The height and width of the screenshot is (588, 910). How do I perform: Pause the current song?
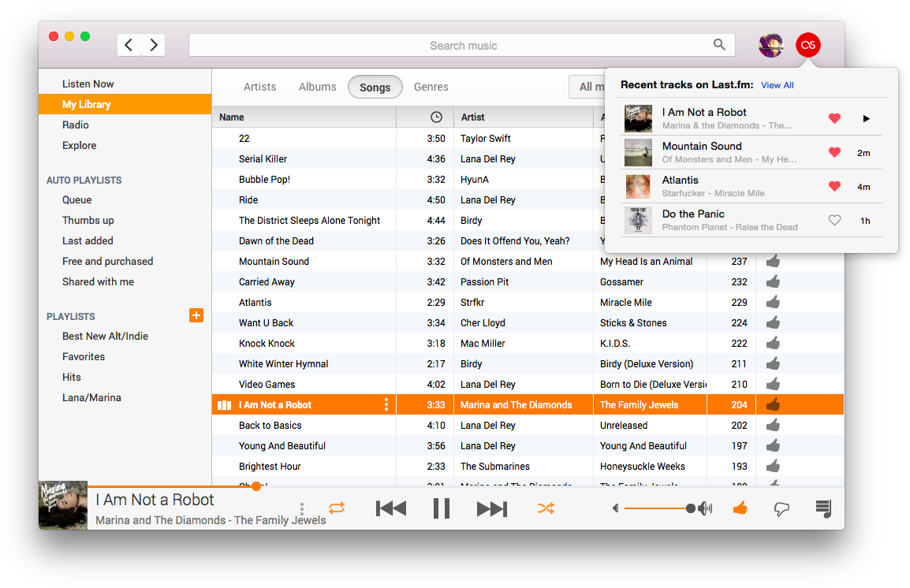(442, 508)
